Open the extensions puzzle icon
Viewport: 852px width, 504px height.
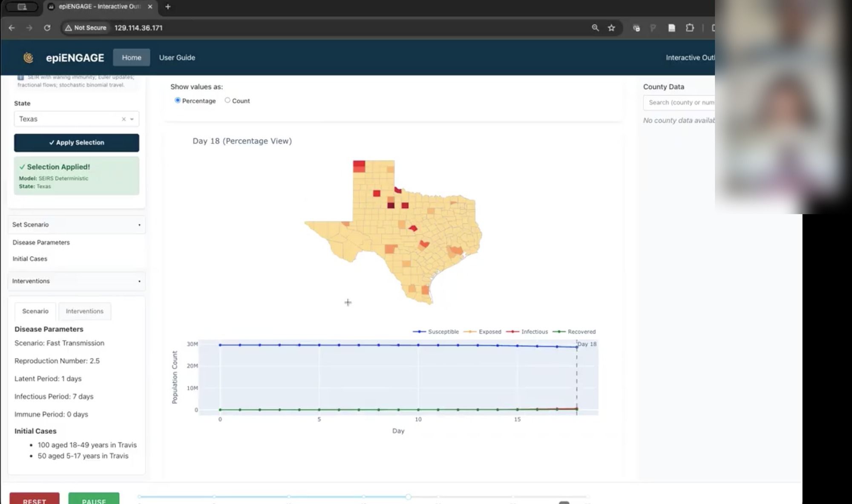(690, 28)
